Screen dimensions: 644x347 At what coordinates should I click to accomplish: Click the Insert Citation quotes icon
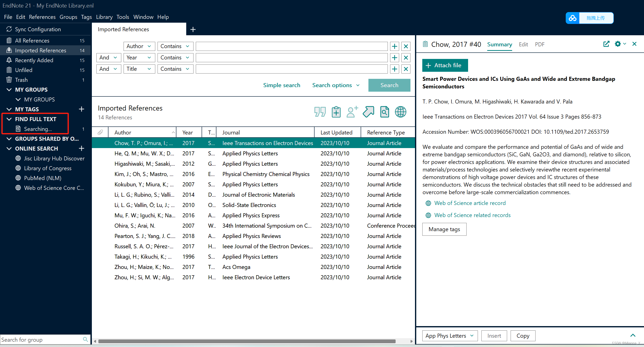(x=320, y=112)
